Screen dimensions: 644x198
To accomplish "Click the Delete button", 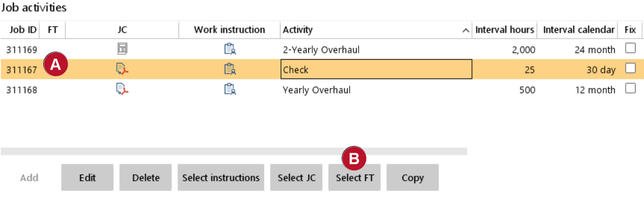I will pyautogui.click(x=146, y=178).
